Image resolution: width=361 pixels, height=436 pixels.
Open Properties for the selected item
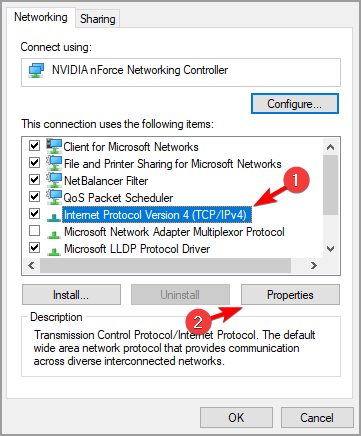(290, 295)
